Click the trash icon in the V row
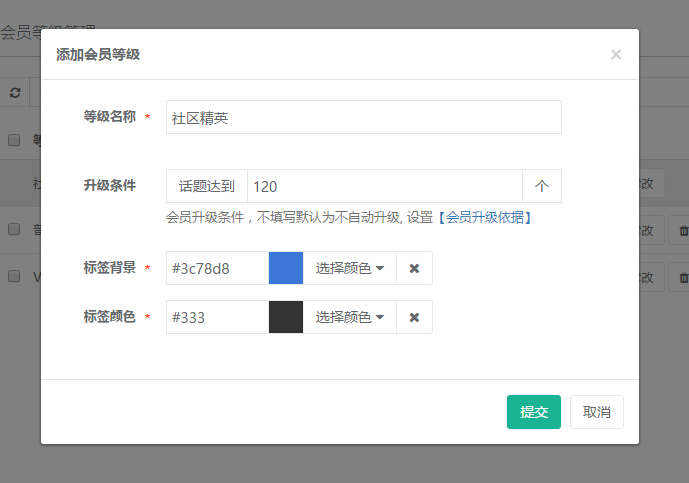The height and width of the screenshot is (483, 689). 683,277
